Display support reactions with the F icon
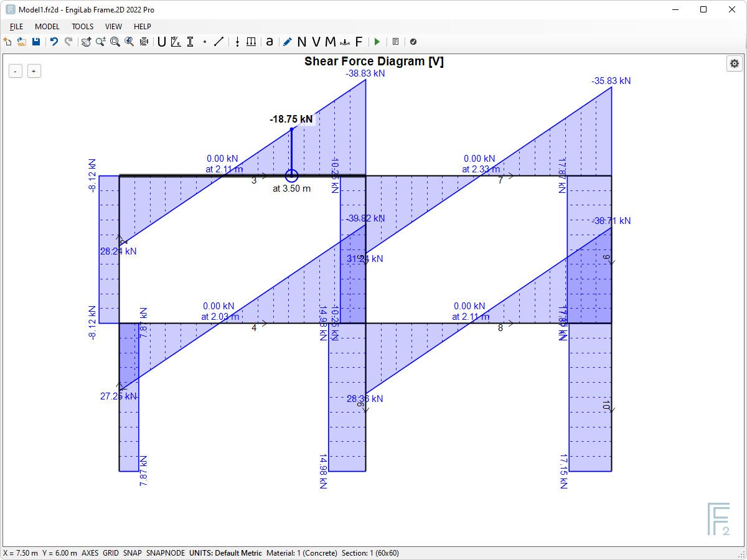The image size is (747, 560). click(x=359, y=42)
